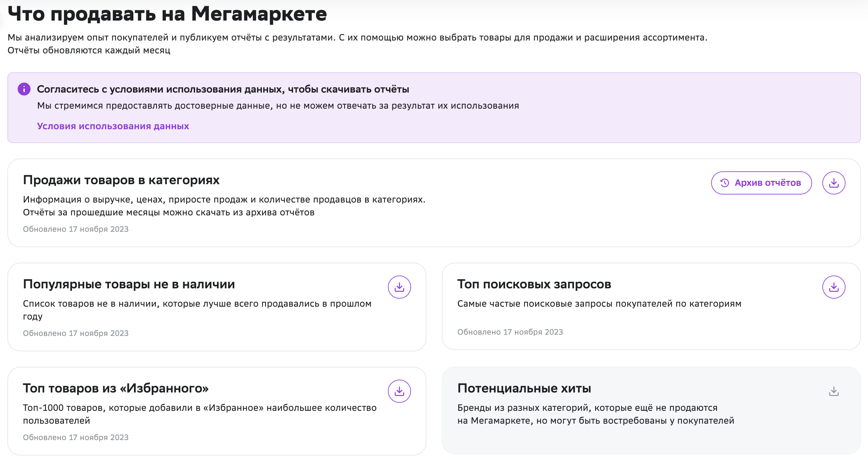Click the «Продажи товаров в категориях» heading
Screen dimensions: 868x460
(x=121, y=180)
